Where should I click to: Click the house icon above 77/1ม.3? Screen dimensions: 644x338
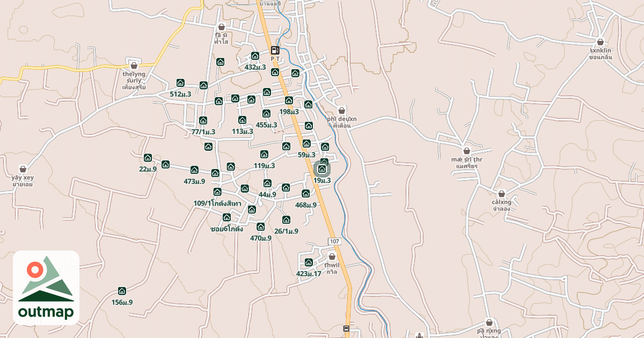tap(203, 120)
